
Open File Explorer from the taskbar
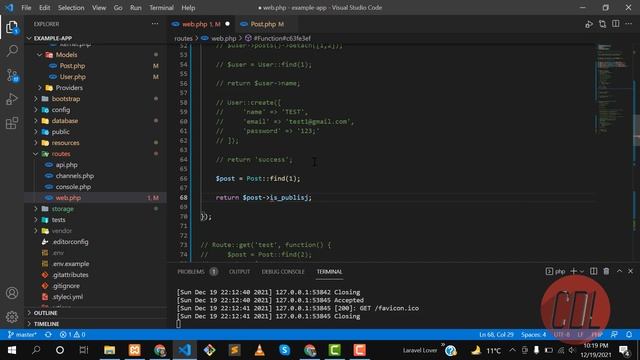[109, 350]
